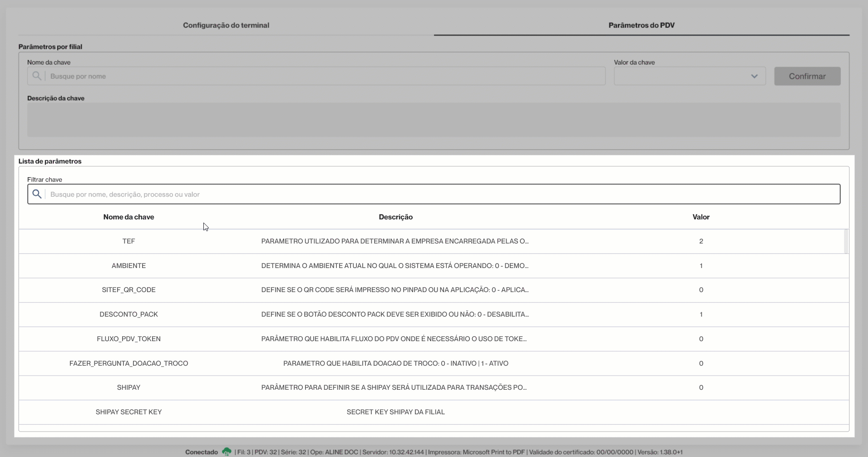868x457 pixels.
Task: Click the Descrição da chave text area
Action: click(434, 120)
